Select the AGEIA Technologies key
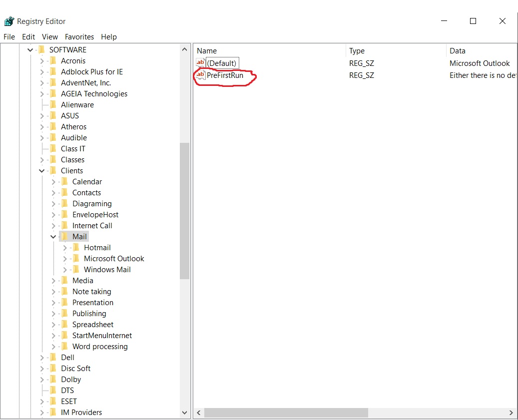Viewport: 518px width, 420px height. click(94, 94)
